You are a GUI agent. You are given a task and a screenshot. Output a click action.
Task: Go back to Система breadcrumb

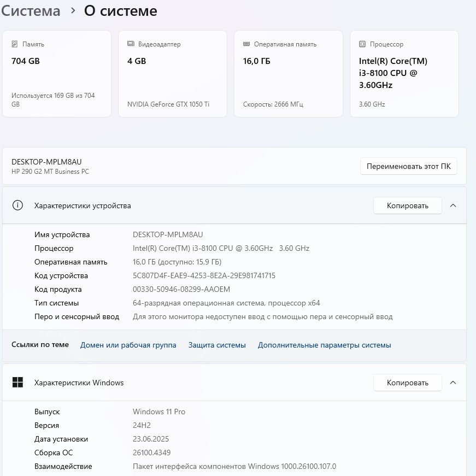click(x=31, y=11)
